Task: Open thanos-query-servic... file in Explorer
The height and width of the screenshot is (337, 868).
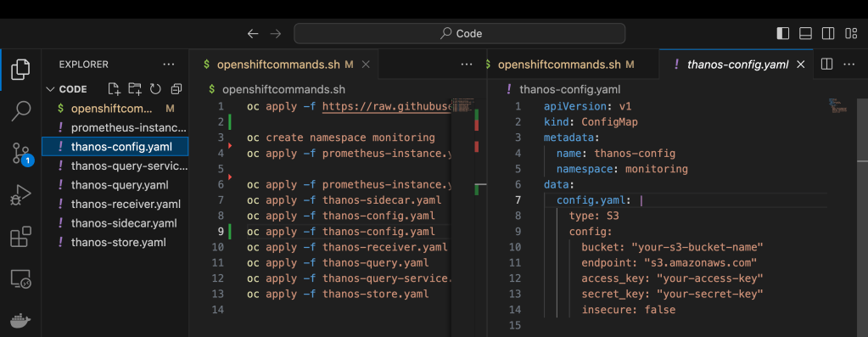Action: [x=115, y=166]
